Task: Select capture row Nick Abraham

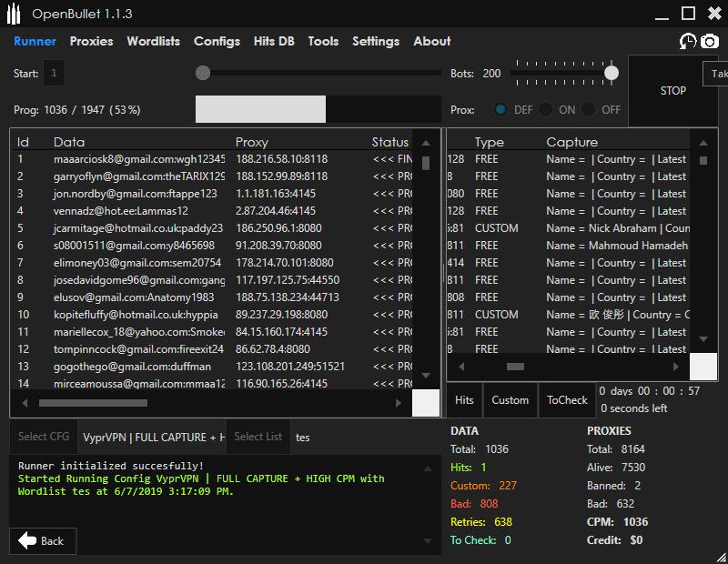Action: tap(568, 228)
